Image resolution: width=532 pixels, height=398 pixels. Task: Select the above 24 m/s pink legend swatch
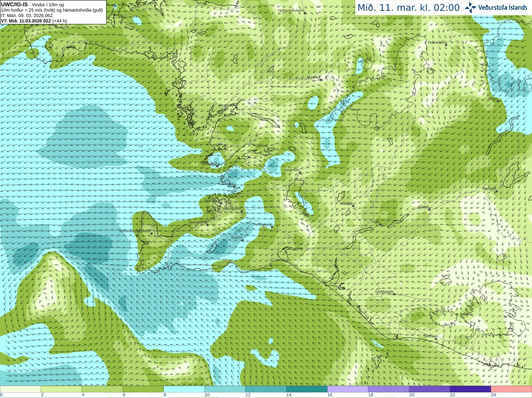pyautogui.click(x=512, y=389)
